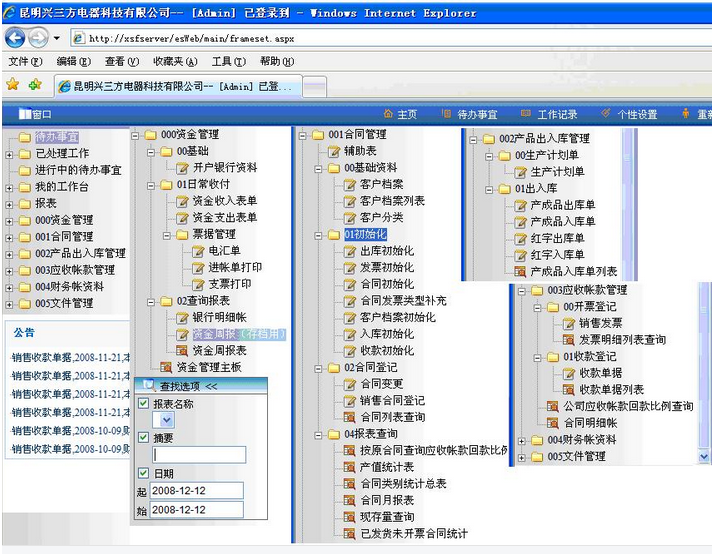Screen dimensions: 714x554
Task: Click the 个性设置 toolbar icon
Action: 606,114
